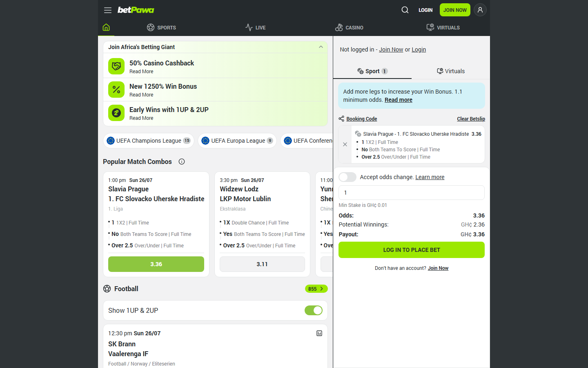Add the 3.11 Widzew Lodz combo
The image size is (588, 368).
(262, 264)
